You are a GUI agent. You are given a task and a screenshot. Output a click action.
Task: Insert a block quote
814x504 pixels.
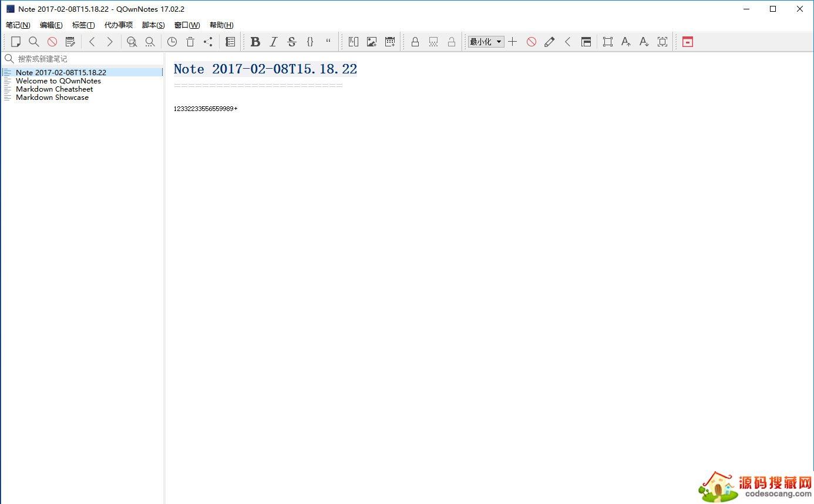[328, 42]
